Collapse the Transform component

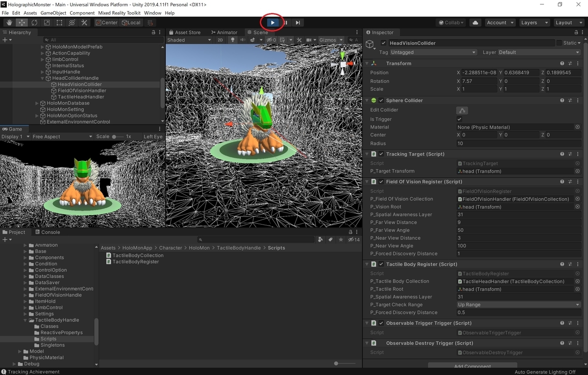coord(367,64)
